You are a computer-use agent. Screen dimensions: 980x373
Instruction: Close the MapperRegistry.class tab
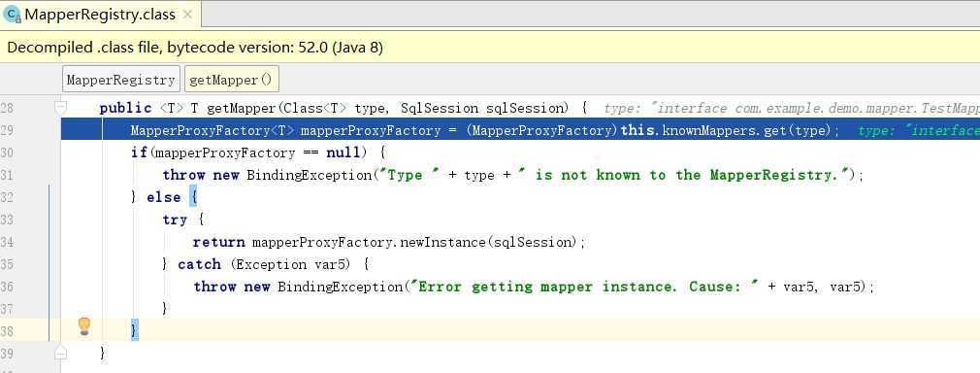187,15
